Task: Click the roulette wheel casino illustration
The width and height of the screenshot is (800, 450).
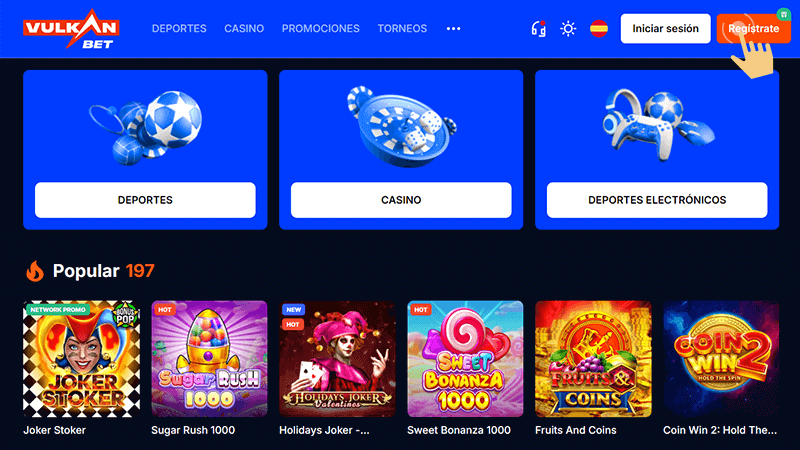Action: 402,127
